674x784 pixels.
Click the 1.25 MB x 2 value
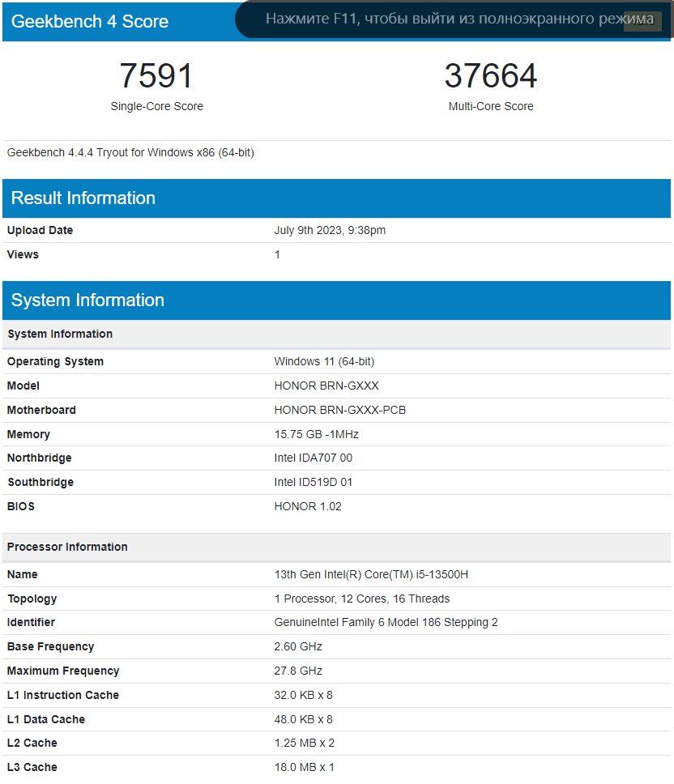[304, 743]
